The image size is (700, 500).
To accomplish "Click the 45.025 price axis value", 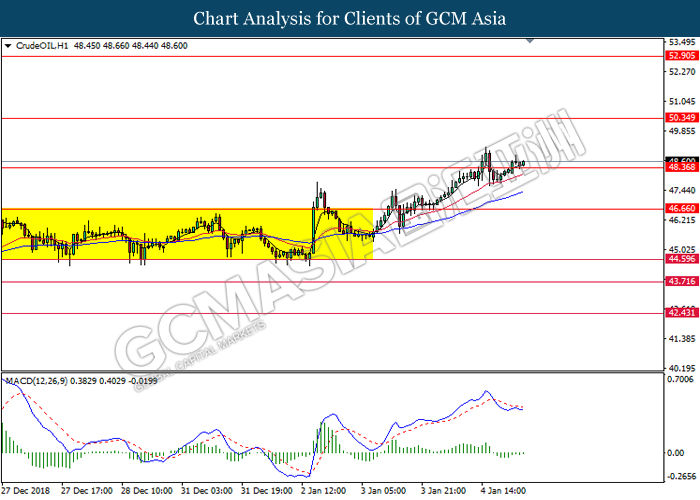I will point(682,250).
